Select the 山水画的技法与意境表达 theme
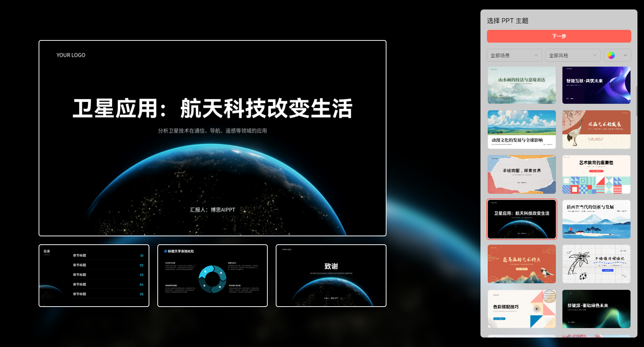Screen dimensions: 644x347 coord(522,85)
